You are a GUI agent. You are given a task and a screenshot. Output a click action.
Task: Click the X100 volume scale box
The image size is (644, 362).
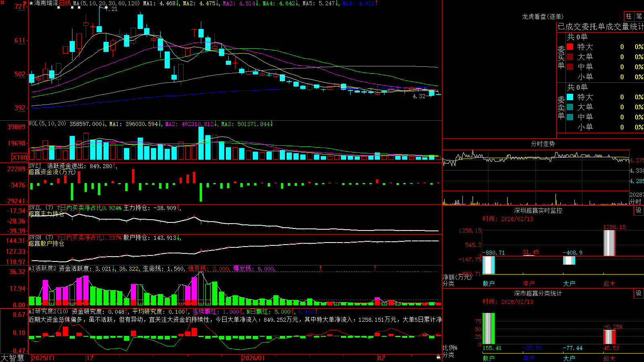point(19,157)
